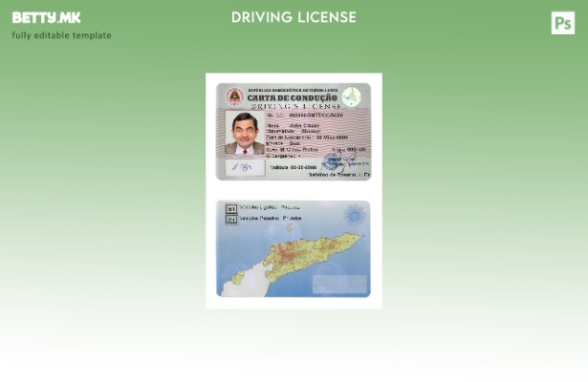Click the signature box below the photo
This screenshot has width=588, height=382.
(x=245, y=167)
